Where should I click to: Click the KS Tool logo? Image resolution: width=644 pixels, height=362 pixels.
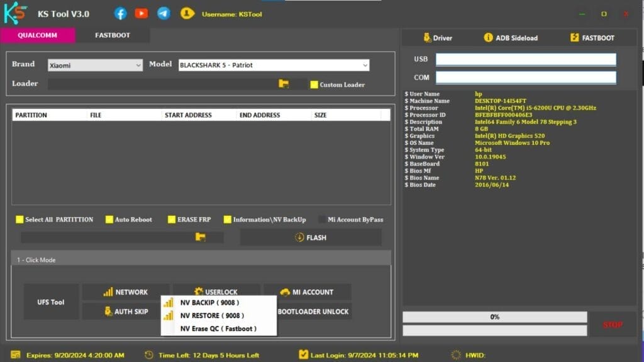point(15,13)
